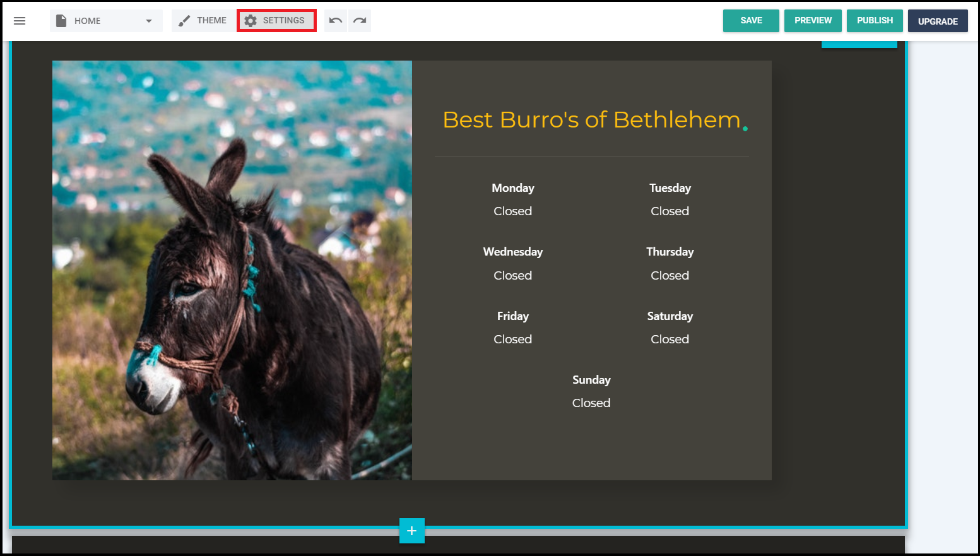Click the Saturday label
This screenshot has height=556, width=980.
coord(670,316)
